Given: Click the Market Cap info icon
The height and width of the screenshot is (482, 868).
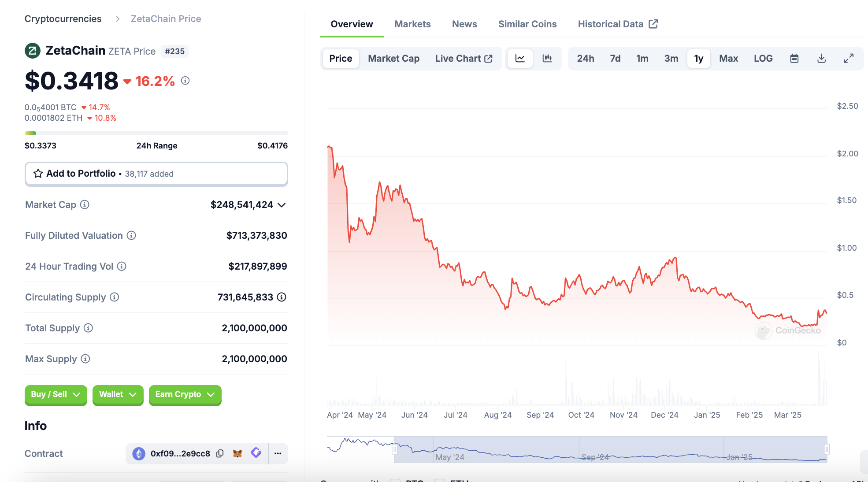Looking at the screenshot, I should click(85, 204).
